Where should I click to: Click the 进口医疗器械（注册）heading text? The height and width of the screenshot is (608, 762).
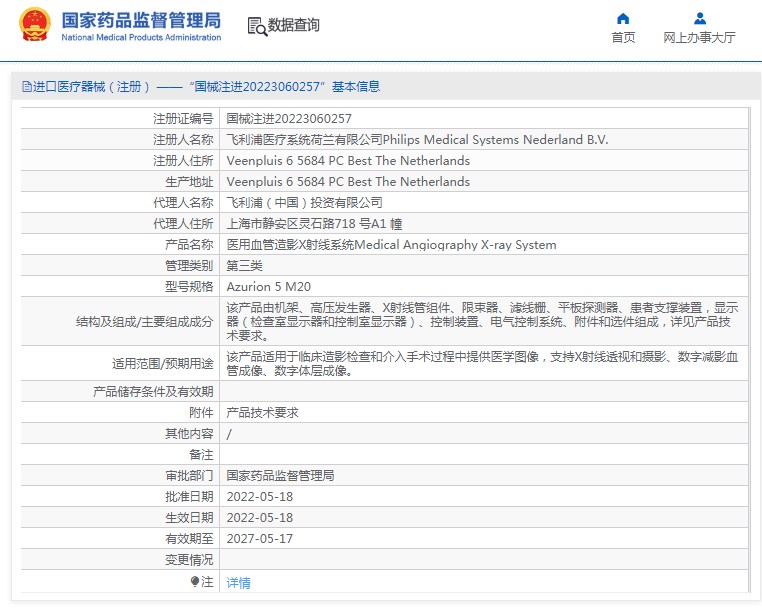coord(91,87)
